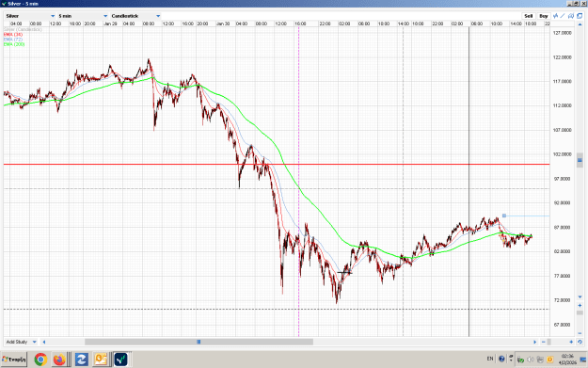Open the indicators zigzag icon in toolbar
The image size is (588, 368).
555,16
